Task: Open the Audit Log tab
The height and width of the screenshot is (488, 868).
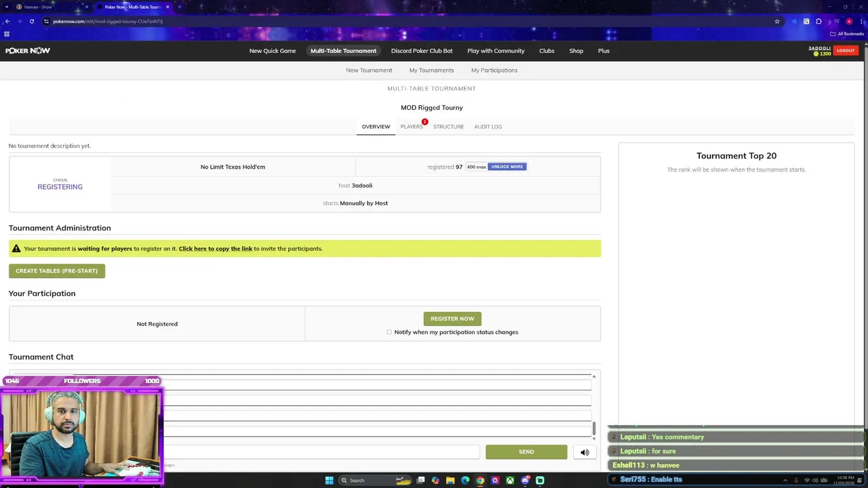Action: 488,127
